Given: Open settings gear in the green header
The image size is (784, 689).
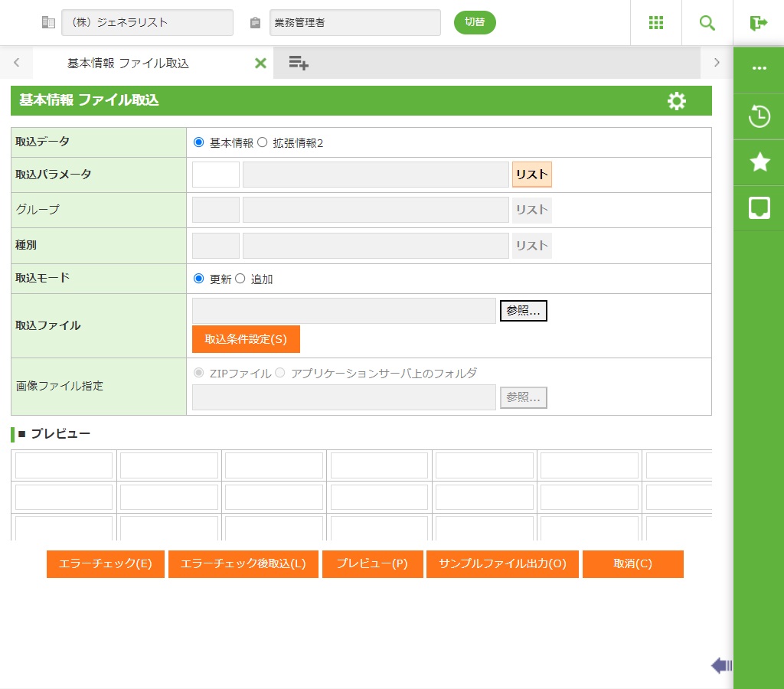Looking at the screenshot, I should (x=677, y=101).
